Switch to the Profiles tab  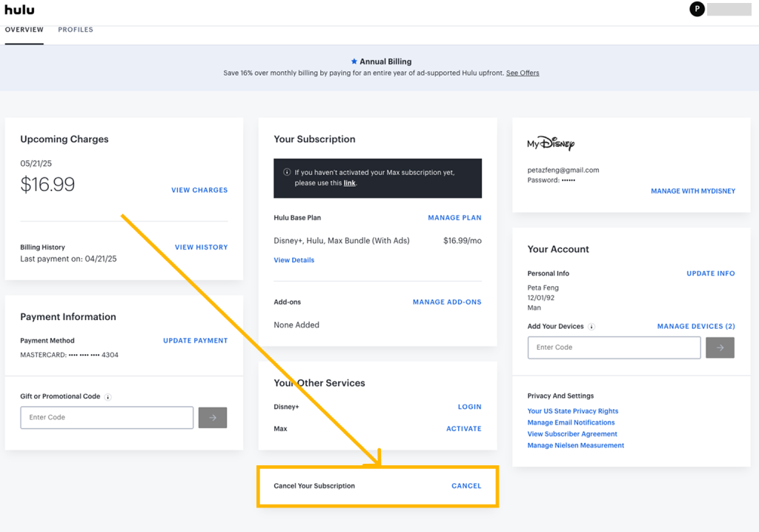[76, 30]
